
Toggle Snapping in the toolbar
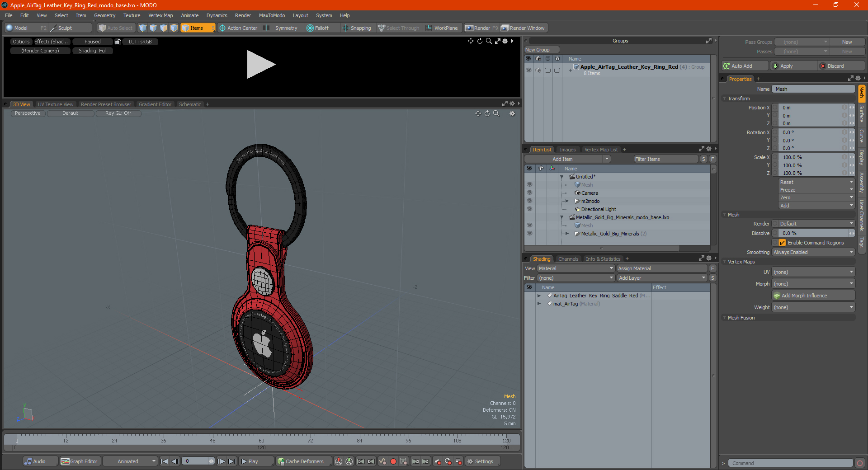tap(357, 28)
